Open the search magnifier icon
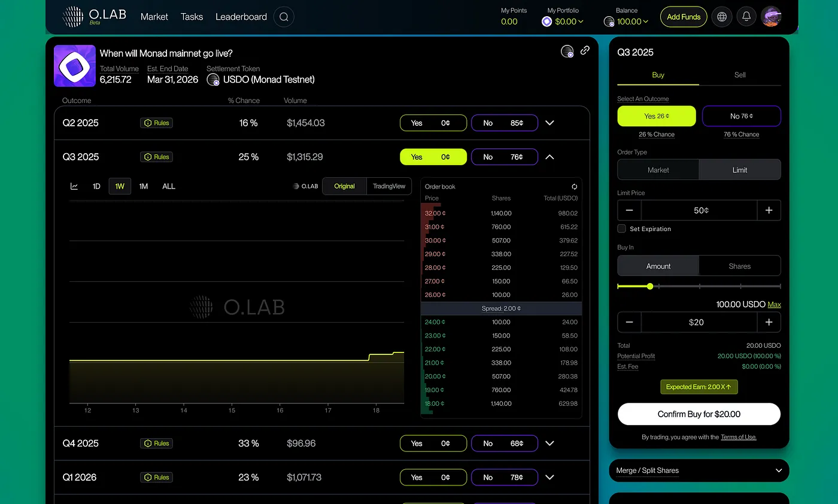This screenshot has width=838, height=504. (284, 17)
